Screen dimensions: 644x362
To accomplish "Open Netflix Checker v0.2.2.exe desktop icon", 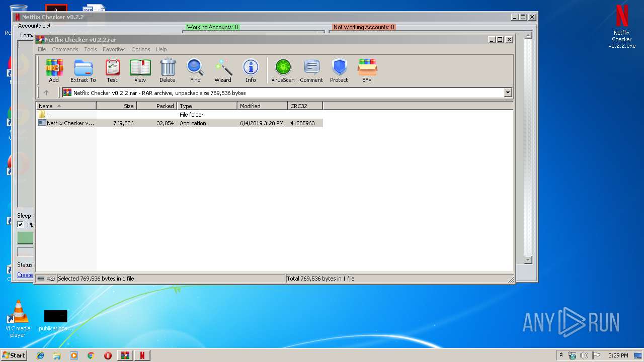I will 622,27.
